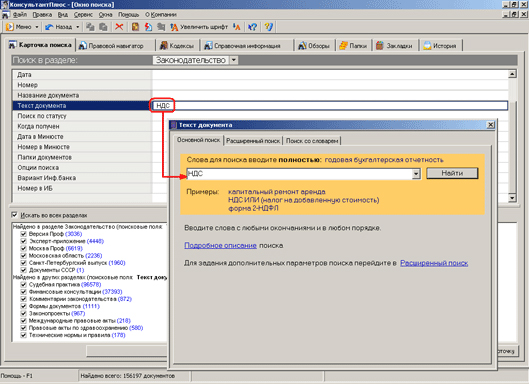This screenshot has width=529, height=384.
Task: Uncheck Судебная практика checkbox
Action: (23, 284)
